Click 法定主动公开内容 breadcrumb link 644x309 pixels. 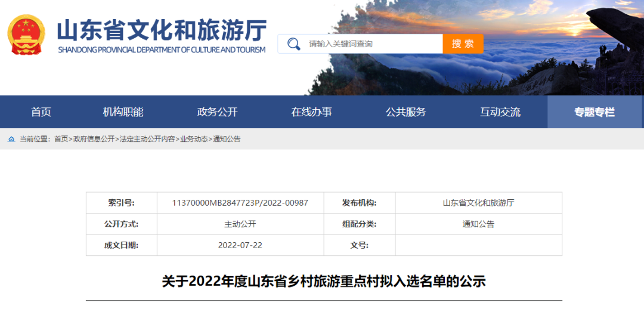click(x=147, y=140)
